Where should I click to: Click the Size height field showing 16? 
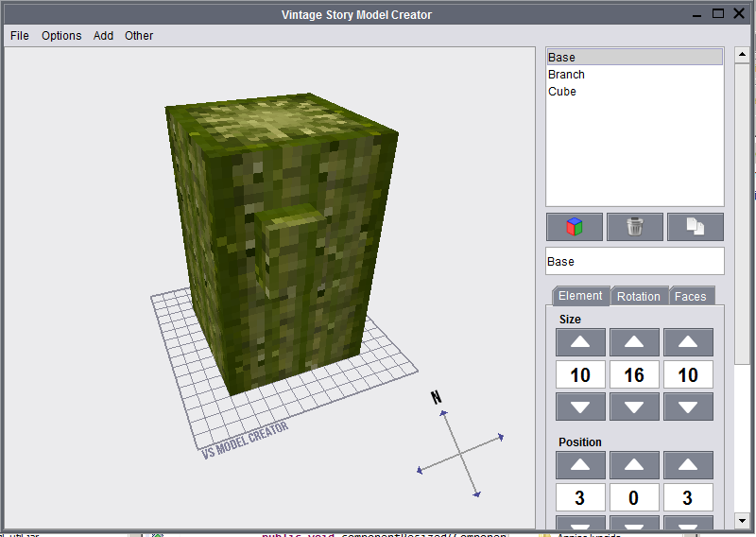(634, 375)
